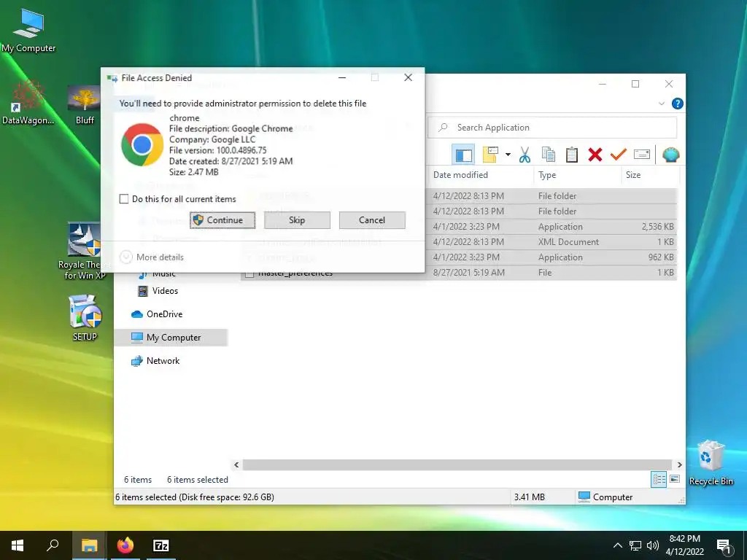Open Royale Theme for Win XP icon
747x560 pixels.
tap(85, 252)
